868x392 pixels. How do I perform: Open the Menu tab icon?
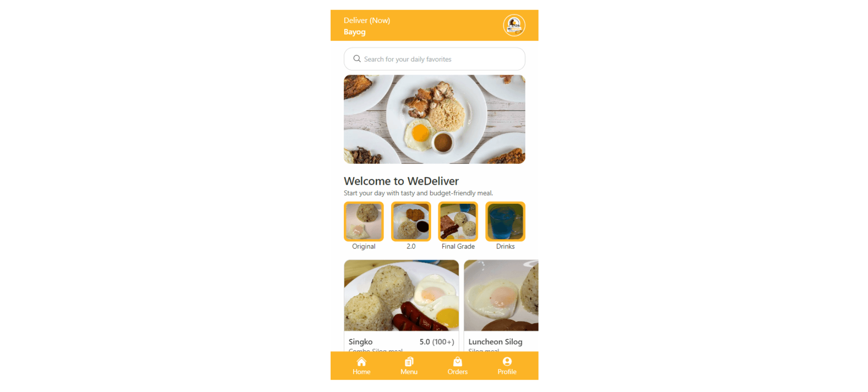pyautogui.click(x=409, y=362)
